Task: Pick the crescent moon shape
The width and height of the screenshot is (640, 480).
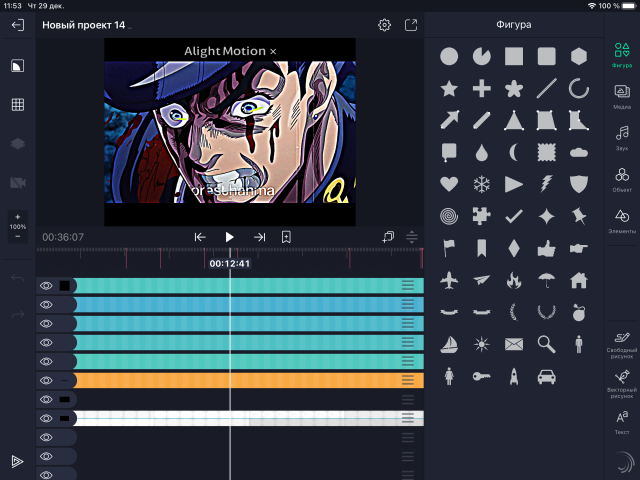Action: tap(514, 153)
